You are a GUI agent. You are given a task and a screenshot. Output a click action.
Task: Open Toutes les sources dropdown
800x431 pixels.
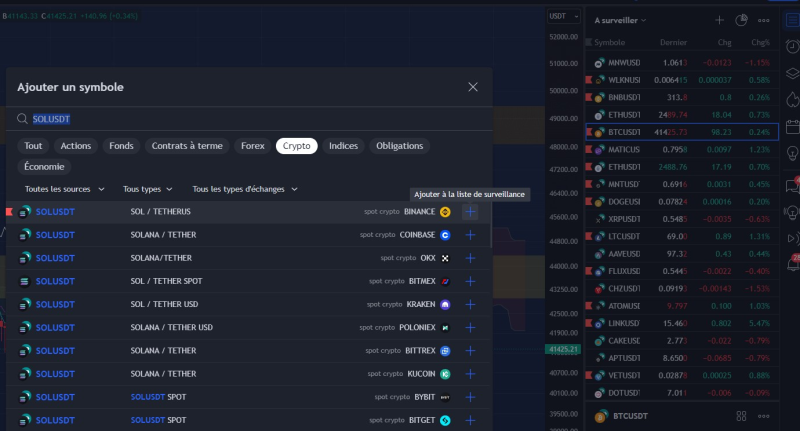click(65, 189)
